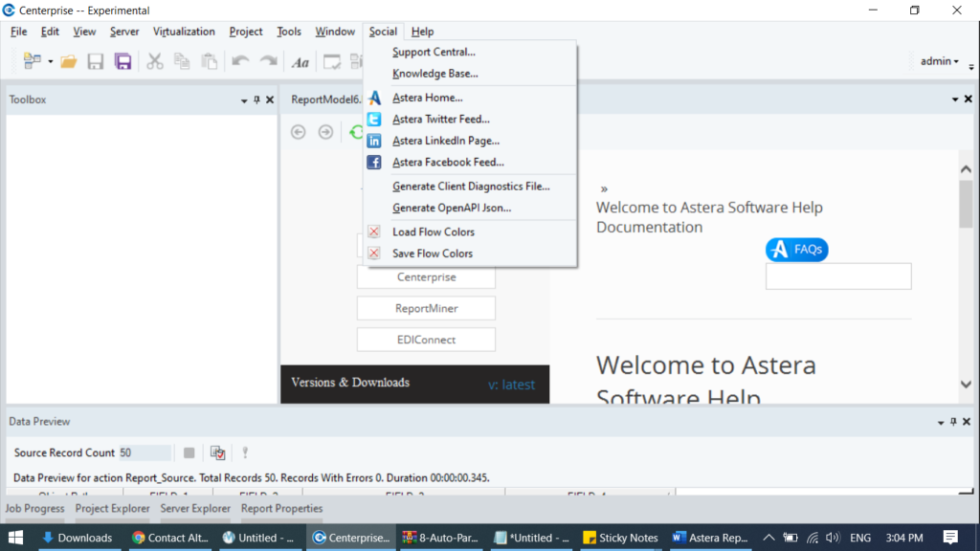980x551 pixels.
Task: Click the Source Record Count field
Action: [x=145, y=452]
